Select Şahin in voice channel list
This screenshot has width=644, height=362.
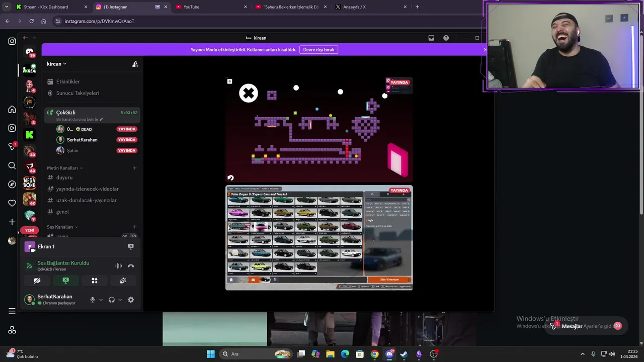point(96,150)
